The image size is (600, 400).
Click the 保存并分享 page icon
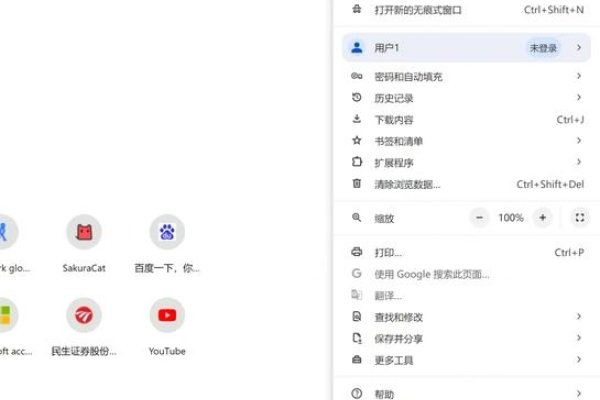click(357, 338)
